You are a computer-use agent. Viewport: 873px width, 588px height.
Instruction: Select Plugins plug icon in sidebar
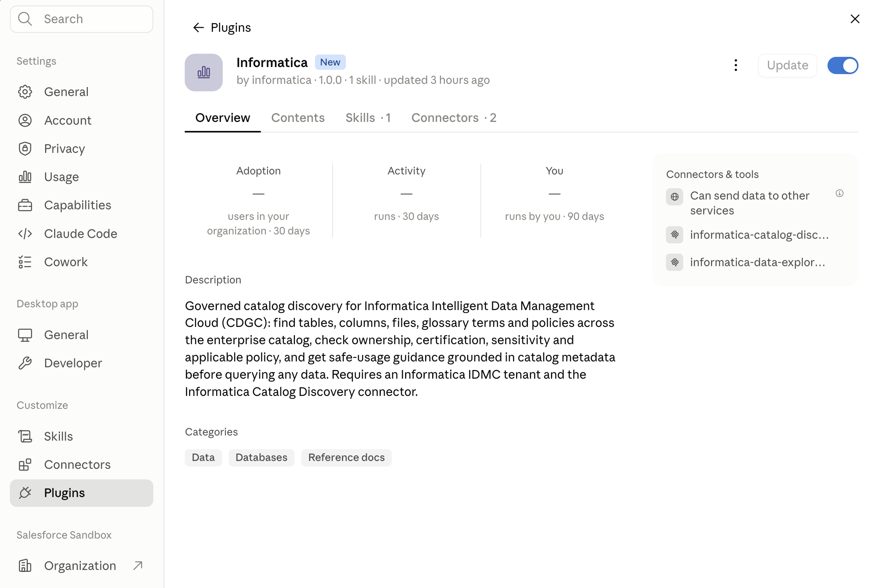coord(25,493)
